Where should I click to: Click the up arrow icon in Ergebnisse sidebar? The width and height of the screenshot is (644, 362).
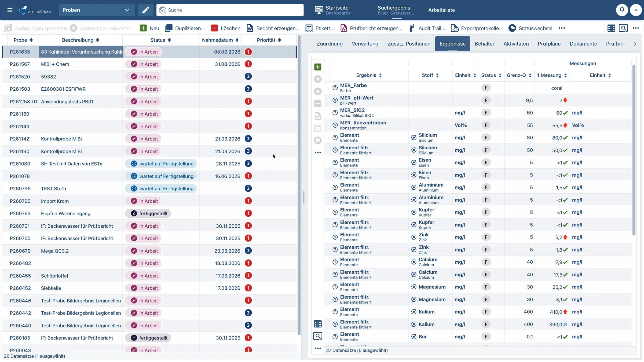click(x=318, y=79)
